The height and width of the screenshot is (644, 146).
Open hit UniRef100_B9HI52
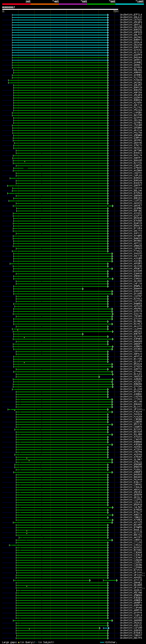click(131, 30)
